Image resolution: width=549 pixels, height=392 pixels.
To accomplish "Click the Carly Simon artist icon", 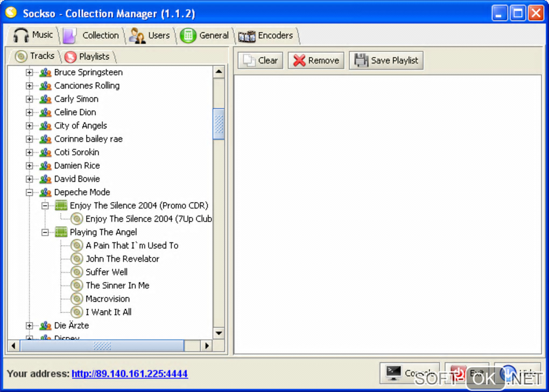I will pyautogui.click(x=46, y=99).
